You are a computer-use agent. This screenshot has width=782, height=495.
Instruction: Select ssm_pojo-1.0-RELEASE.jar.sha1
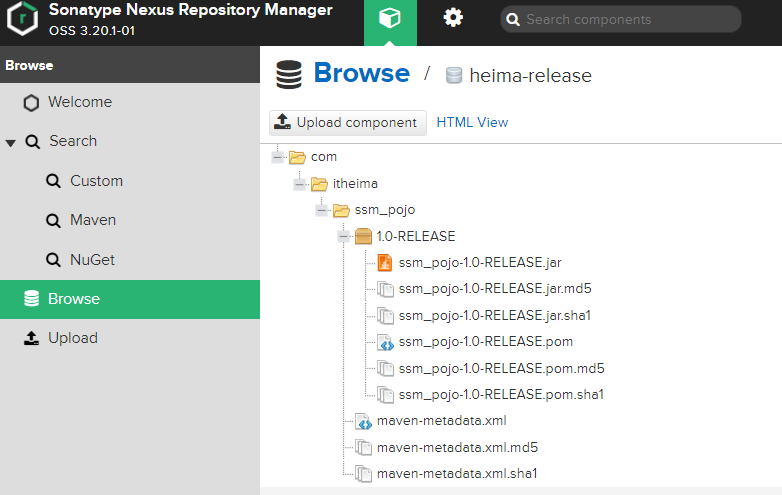[x=495, y=316]
